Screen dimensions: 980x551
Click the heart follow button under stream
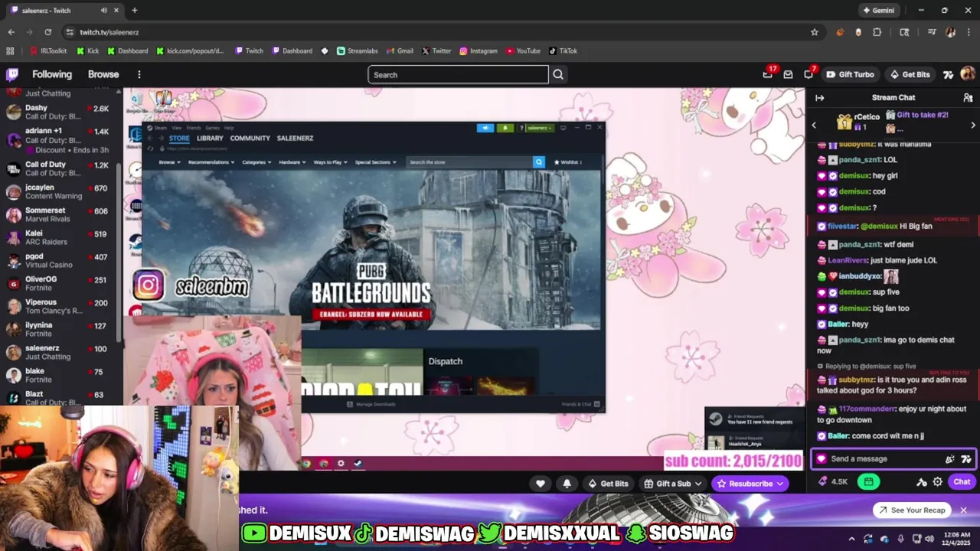coord(541,484)
